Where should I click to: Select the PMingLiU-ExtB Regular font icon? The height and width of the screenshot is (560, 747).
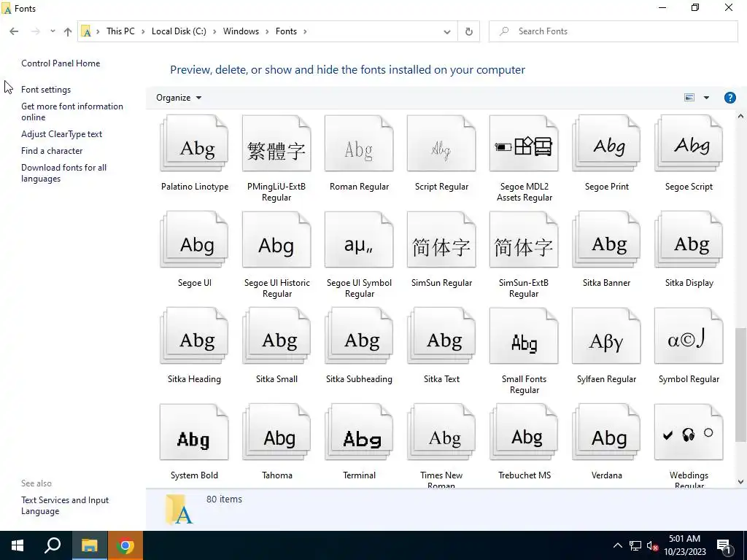pos(276,144)
